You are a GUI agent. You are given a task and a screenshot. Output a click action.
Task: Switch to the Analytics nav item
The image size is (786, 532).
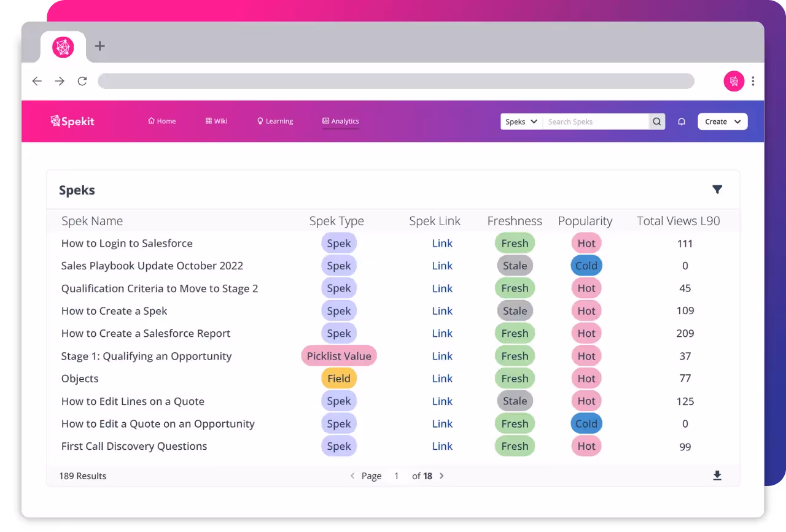point(341,121)
